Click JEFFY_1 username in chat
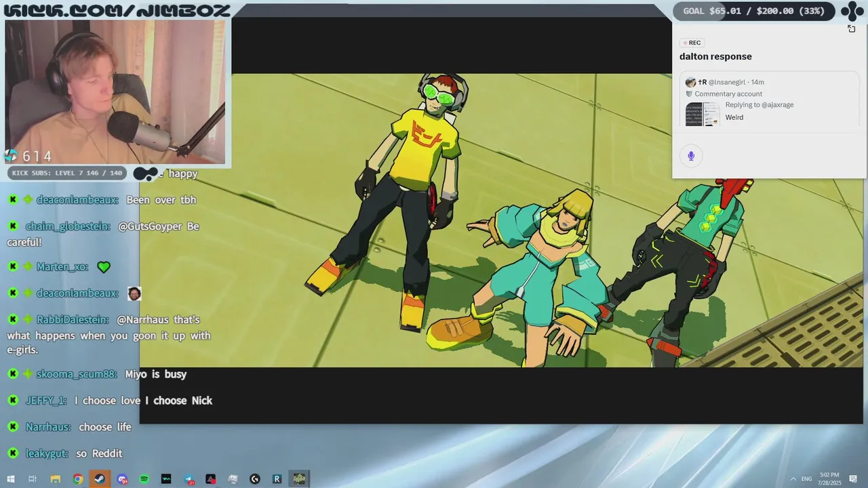This screenshot has height=488, width=868. 46,401
